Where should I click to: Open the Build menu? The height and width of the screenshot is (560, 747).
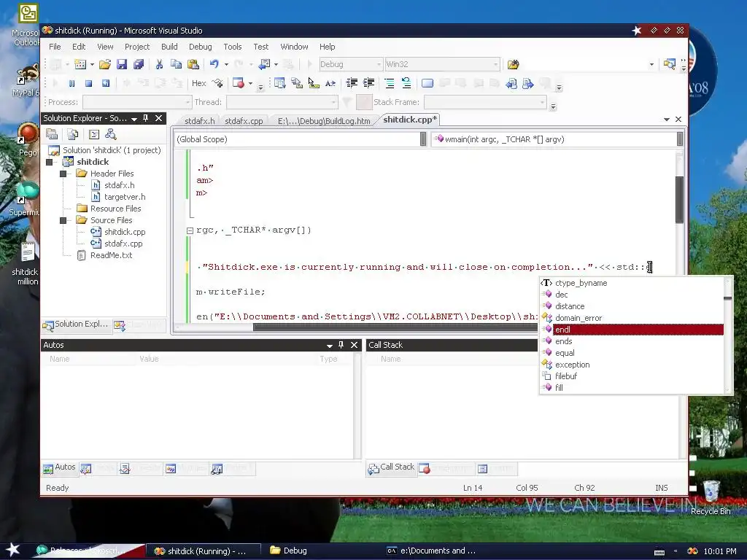(x=169, y=47)
